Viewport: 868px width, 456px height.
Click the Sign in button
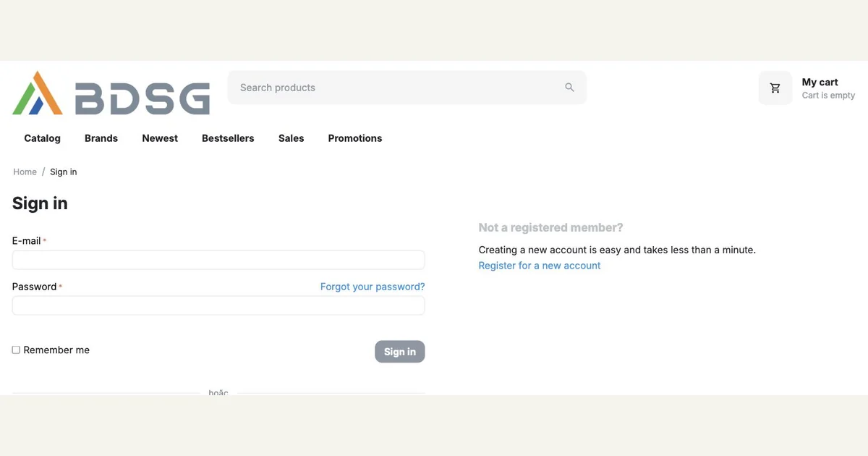[x=400, y=352]
